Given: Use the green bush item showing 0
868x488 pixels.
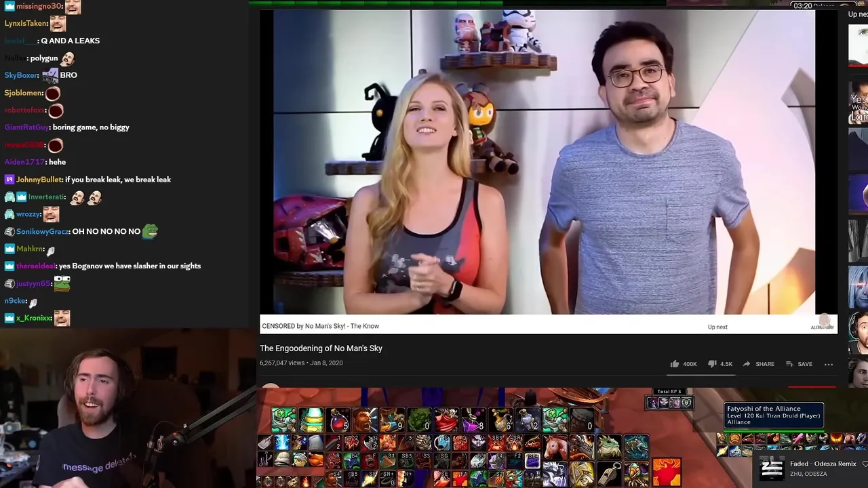Looking at the screenshot, I should click(x=419, y=420).
